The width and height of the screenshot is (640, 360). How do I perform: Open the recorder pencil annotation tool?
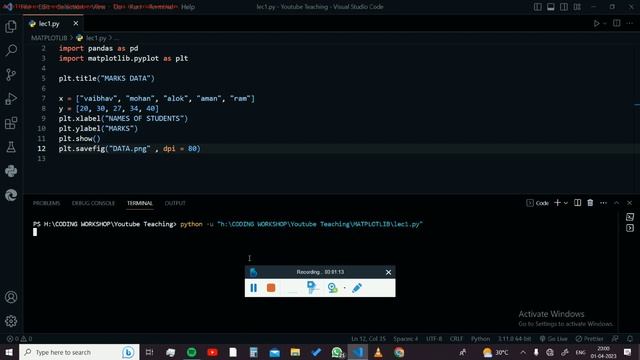[357, 288]
